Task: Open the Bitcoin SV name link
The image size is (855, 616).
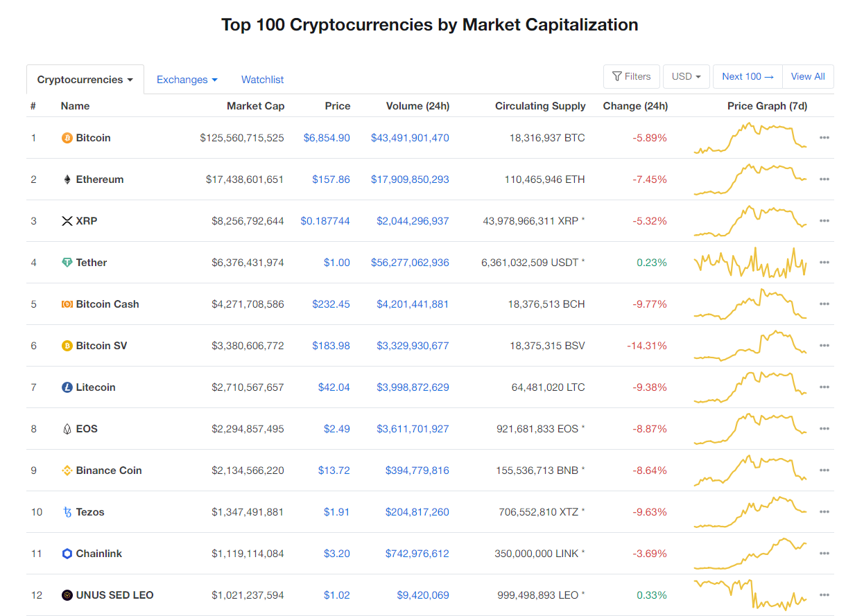Action: click(x=101, y=346)
